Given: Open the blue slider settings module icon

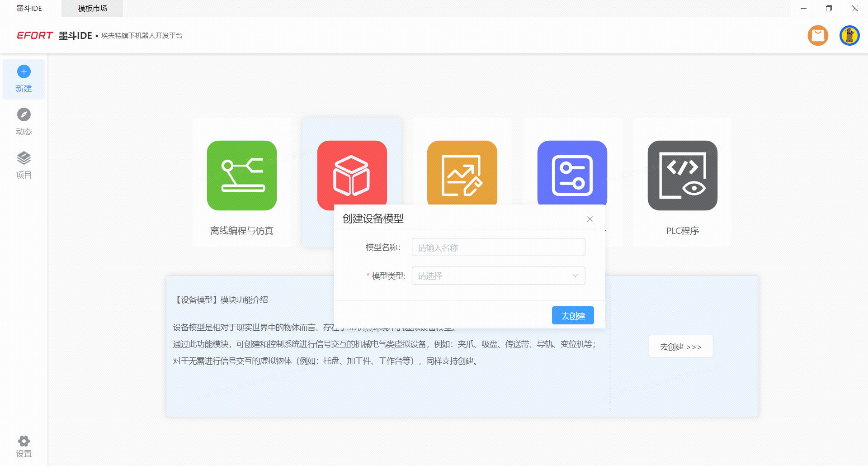Looking at the screenshot, I should pos(572,172).
